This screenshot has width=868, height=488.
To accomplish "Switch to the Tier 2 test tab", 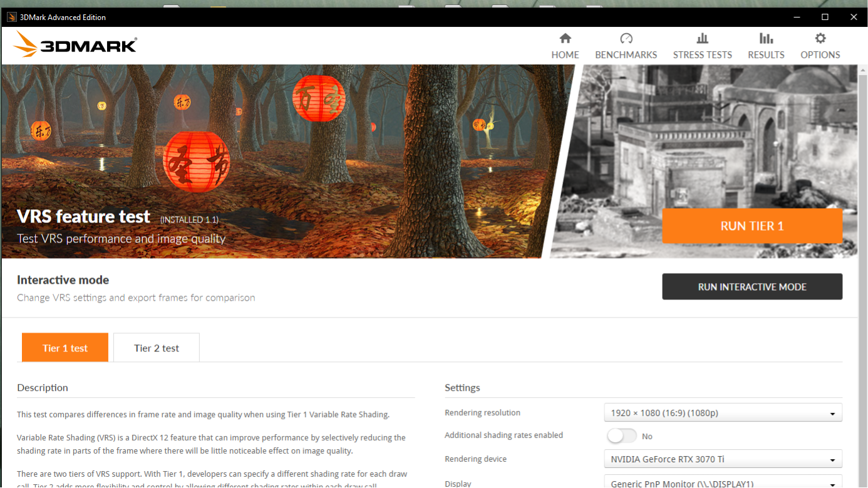I will tap(157, 348).
